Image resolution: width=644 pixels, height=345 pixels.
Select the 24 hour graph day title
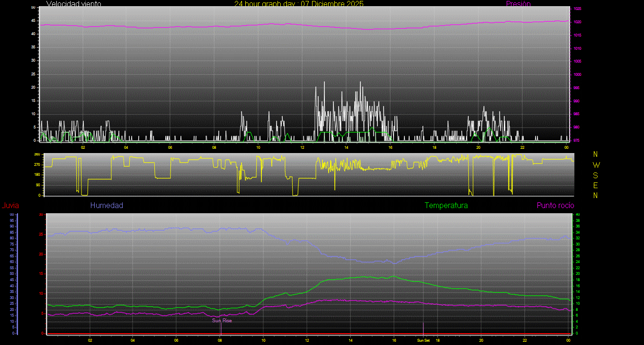pyautogui.click(x=299, y=4)
